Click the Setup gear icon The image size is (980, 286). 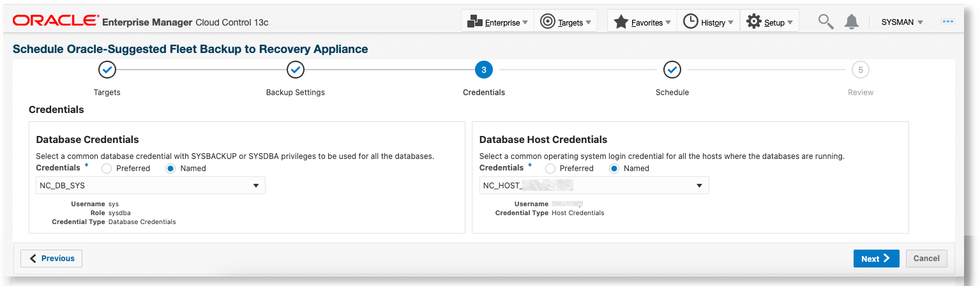[x=754, y=22]
